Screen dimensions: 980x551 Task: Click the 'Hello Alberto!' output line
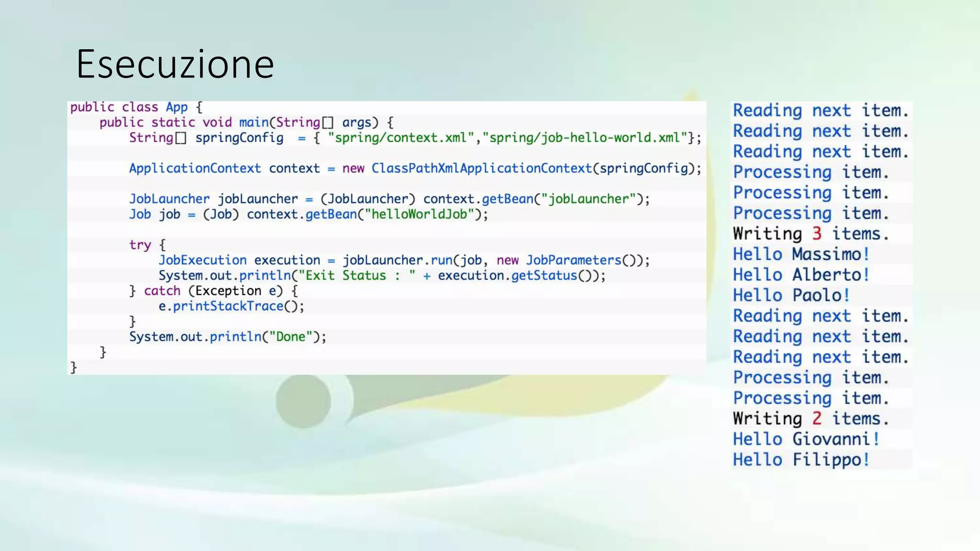click(x=801, y=275)
